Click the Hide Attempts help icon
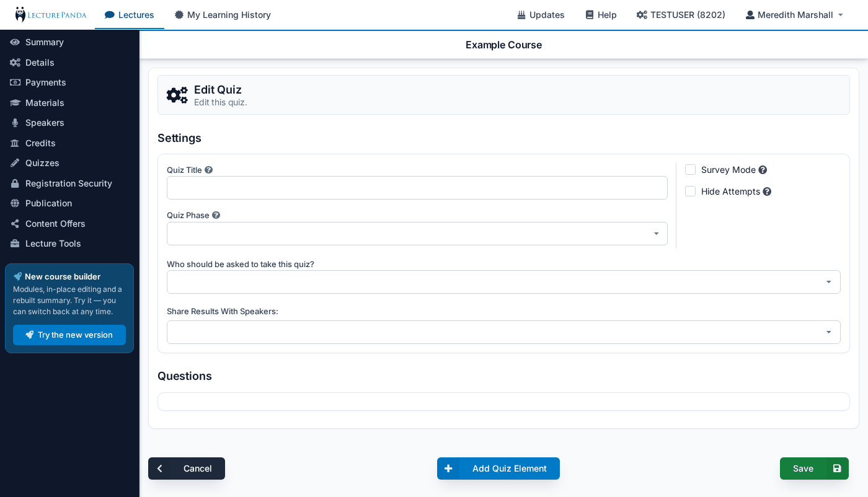868x497 pixels. (767, 191)
